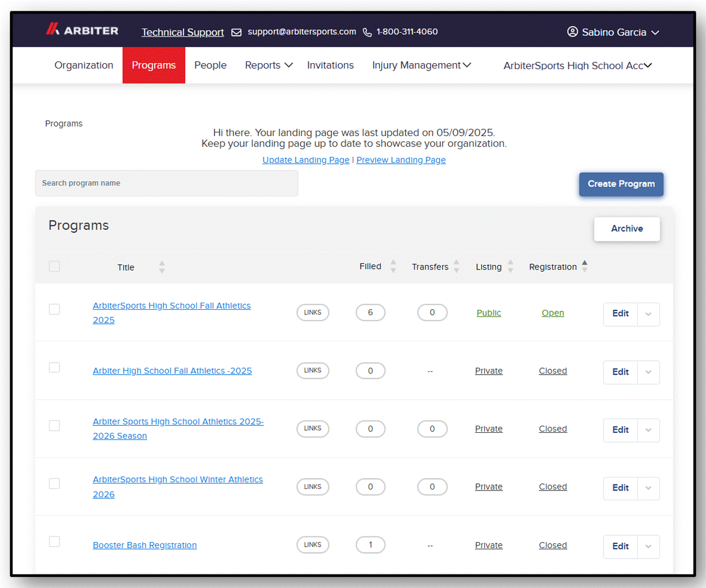Sort programs by Title column arrows
This screenshot has height=588, width=706.
(162, 267)
